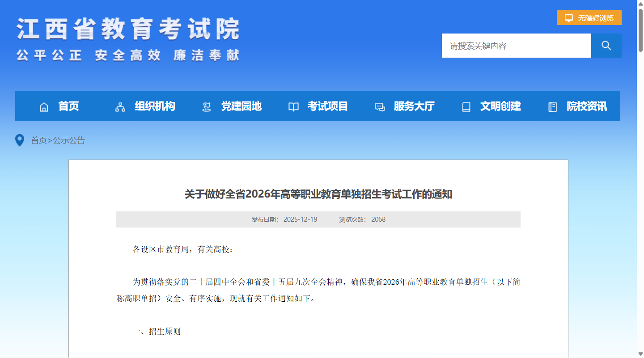Open the 考试项目 menu
Image resolution: width=644 pixels, height=358 pixels.
point(328,106)
